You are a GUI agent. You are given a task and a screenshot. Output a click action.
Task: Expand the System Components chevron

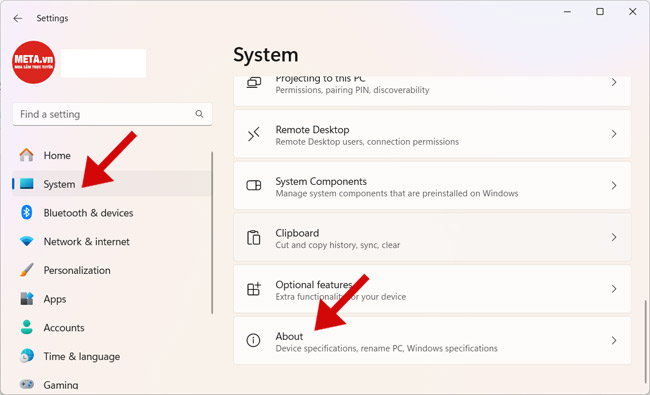(x=614, y=186)
